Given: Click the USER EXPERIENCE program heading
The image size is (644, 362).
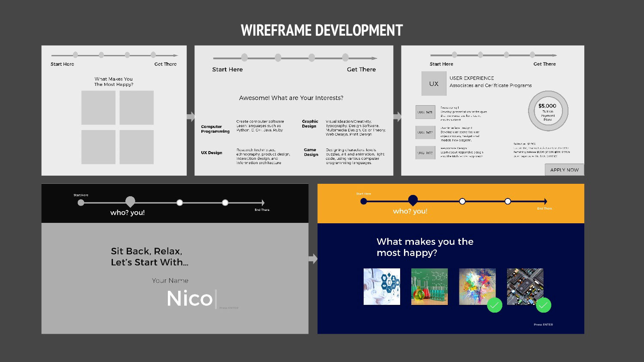Looking at the screenshot, I should click(471, 78).
